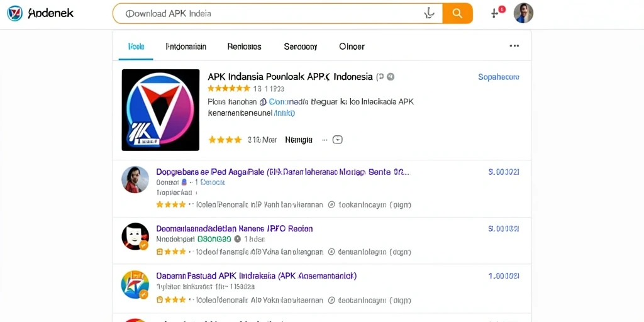Open the three-dots more options menu
The width and height of the screenshot is (644, 322).
pos(514,46)
